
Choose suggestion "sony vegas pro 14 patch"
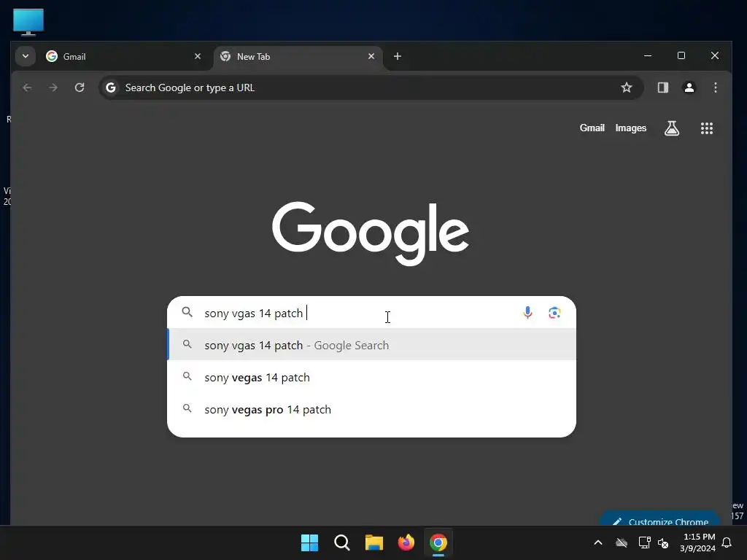point(371,410)
